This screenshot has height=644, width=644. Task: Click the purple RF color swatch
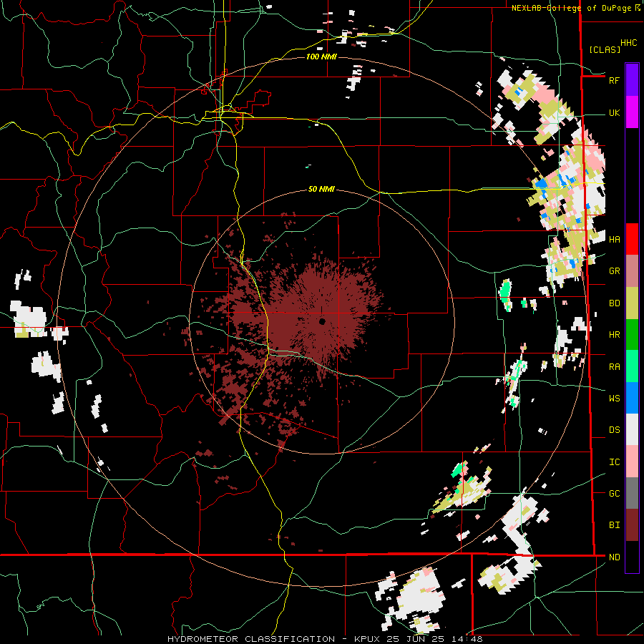632,80
